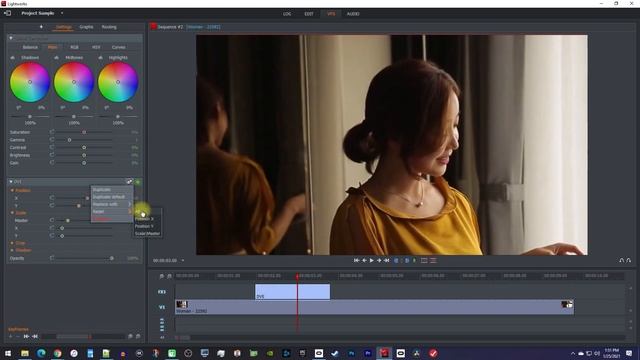Toggle the DVE effect enable green button
The height and width of the screenshot is (360, 640).
pos(138,182)
